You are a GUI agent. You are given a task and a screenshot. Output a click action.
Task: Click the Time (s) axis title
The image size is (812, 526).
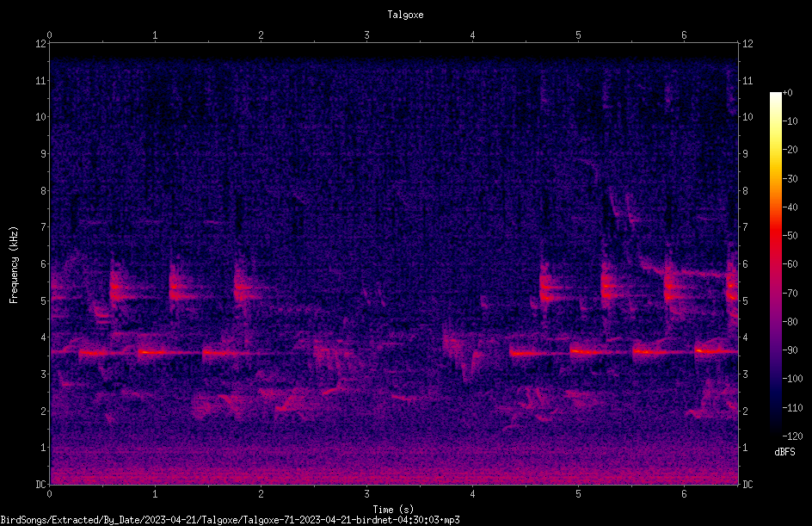[393, 510]
